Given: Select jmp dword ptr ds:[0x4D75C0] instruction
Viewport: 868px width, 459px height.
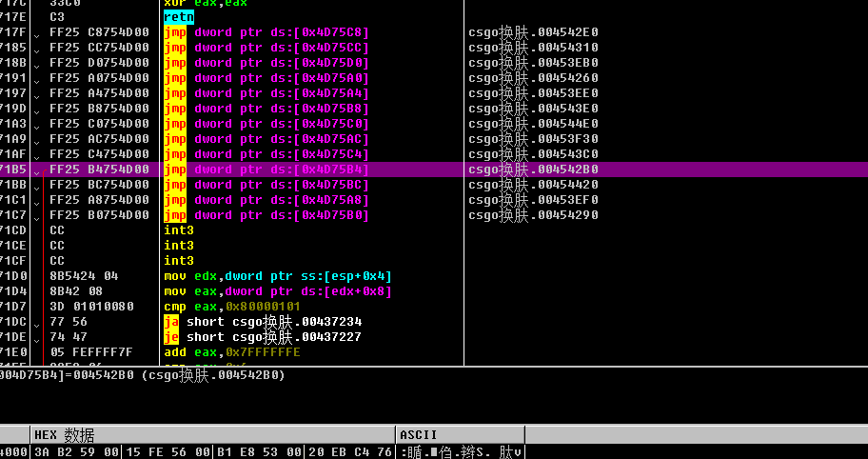Looking at the screenshot, I should [266, 124].
